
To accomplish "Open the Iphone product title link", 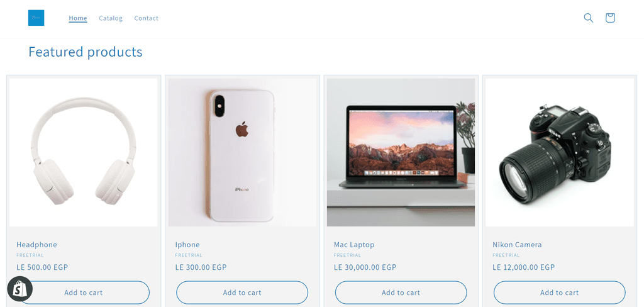I will point(187,245).
